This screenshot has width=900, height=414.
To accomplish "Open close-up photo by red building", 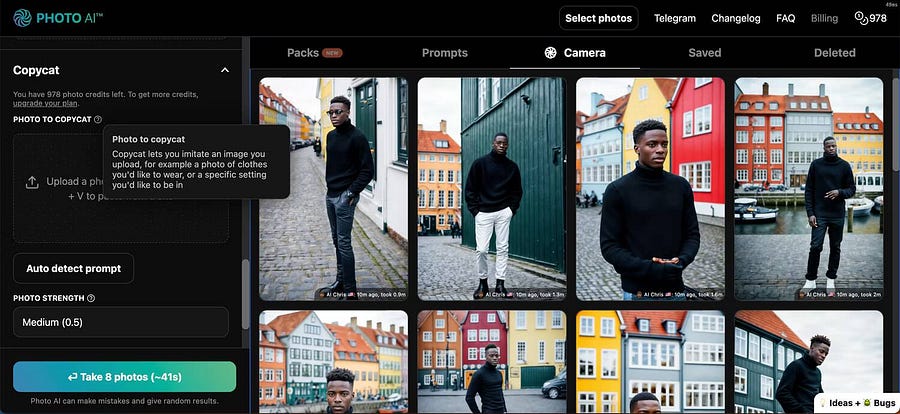I will click(650, 189).
